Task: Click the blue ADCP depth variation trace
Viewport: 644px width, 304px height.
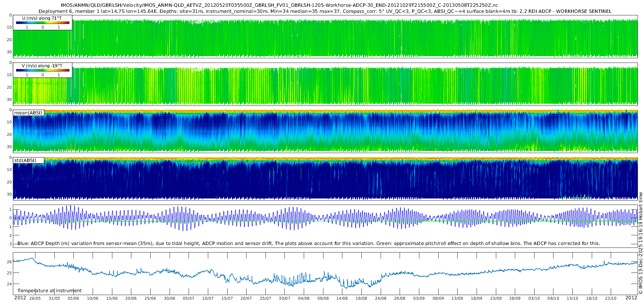Action: (x=325, y=217)
